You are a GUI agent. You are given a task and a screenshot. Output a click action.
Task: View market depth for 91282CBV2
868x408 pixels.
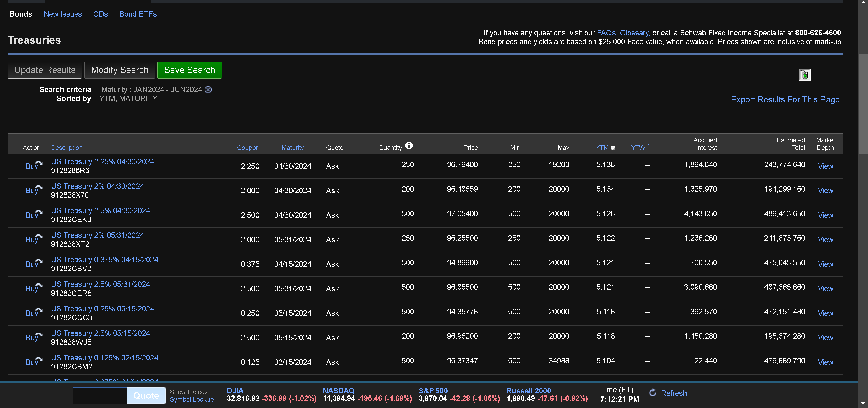coord(826,264)
